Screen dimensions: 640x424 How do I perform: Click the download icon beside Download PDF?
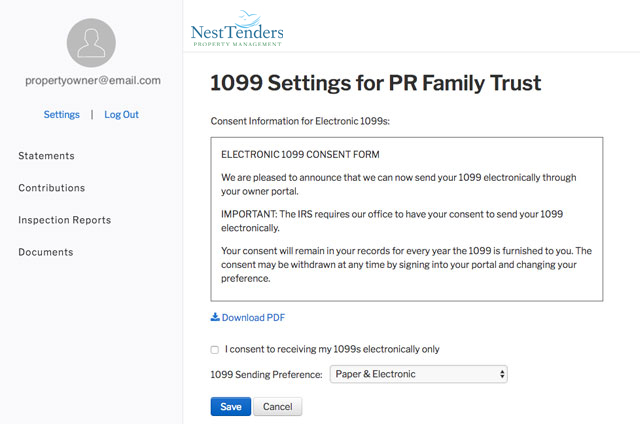(215, 318)
